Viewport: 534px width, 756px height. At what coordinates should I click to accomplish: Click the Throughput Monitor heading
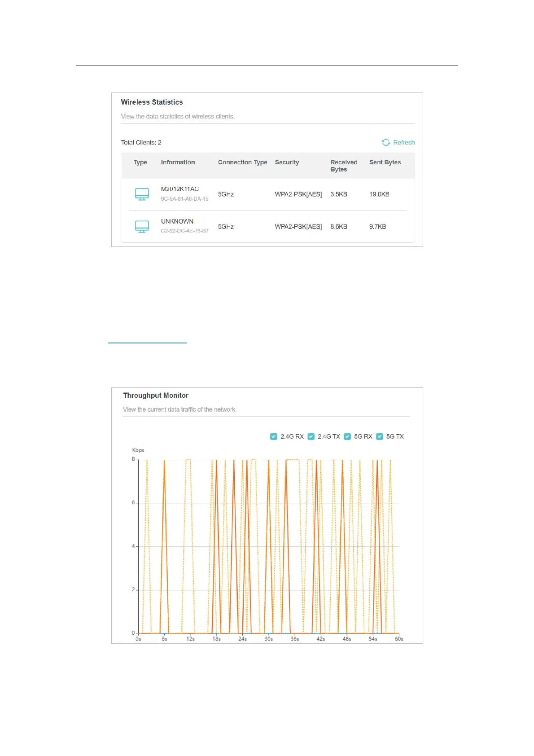[x=156, y=396]
